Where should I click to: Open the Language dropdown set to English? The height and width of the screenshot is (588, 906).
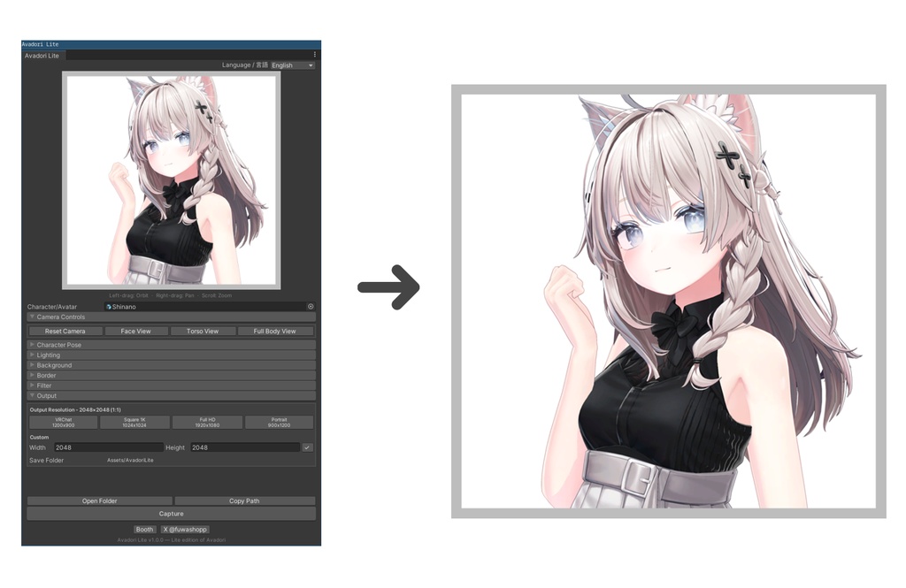click(293, 65)
